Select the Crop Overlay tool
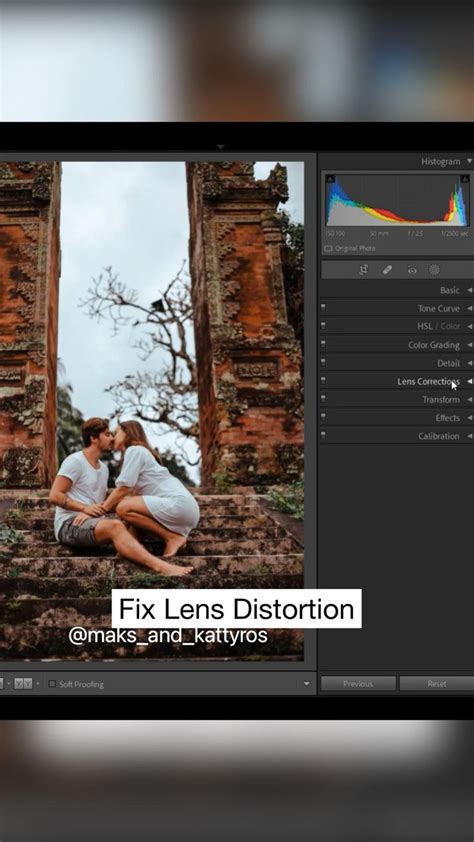Image resolution: width=474 pixels, height=842 pixels. [364, 270]
